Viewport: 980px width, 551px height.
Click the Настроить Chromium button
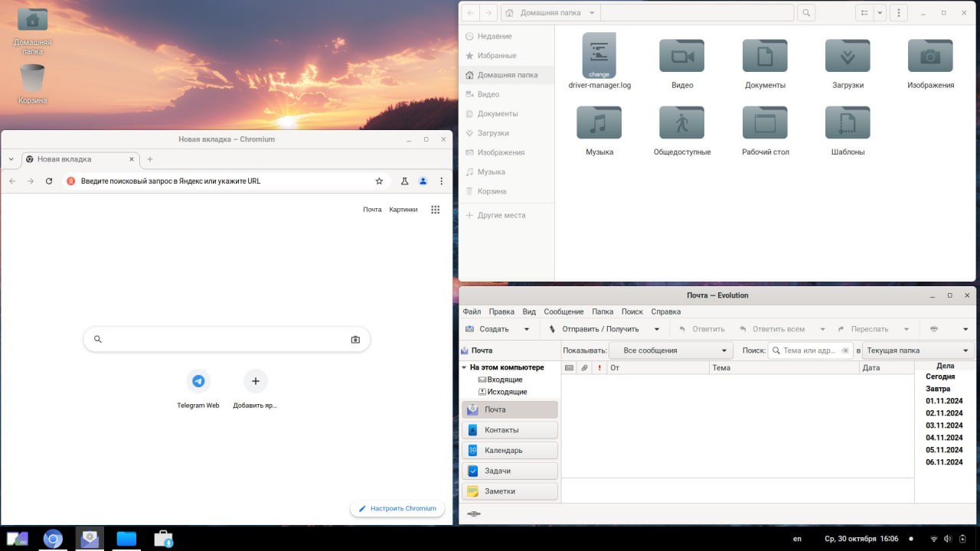[x=397, y=508]
